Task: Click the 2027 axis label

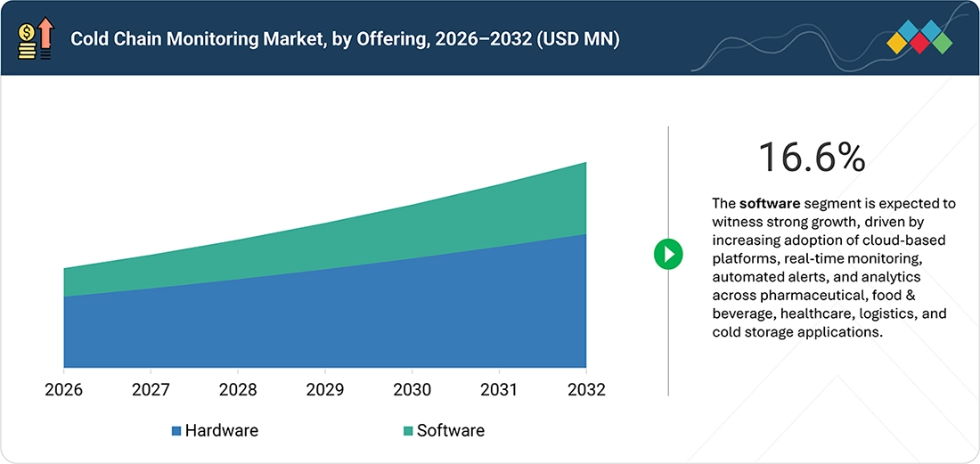Action: [151, 390]
